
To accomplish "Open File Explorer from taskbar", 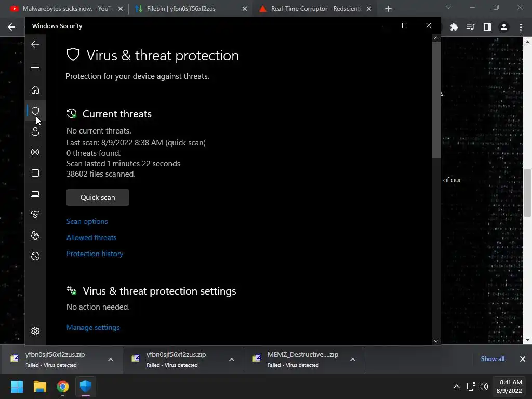I will pyautogui.click(x=39, y=387).
